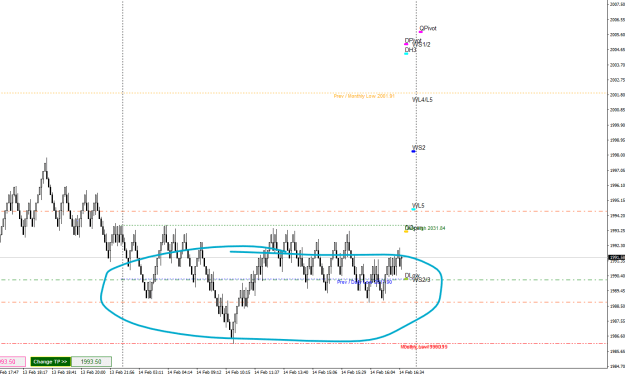Click the WS2/3 level label
Image resolution: width=625 pixels, height=377 pixels.
pyautogui.click(x=421, y=280)
